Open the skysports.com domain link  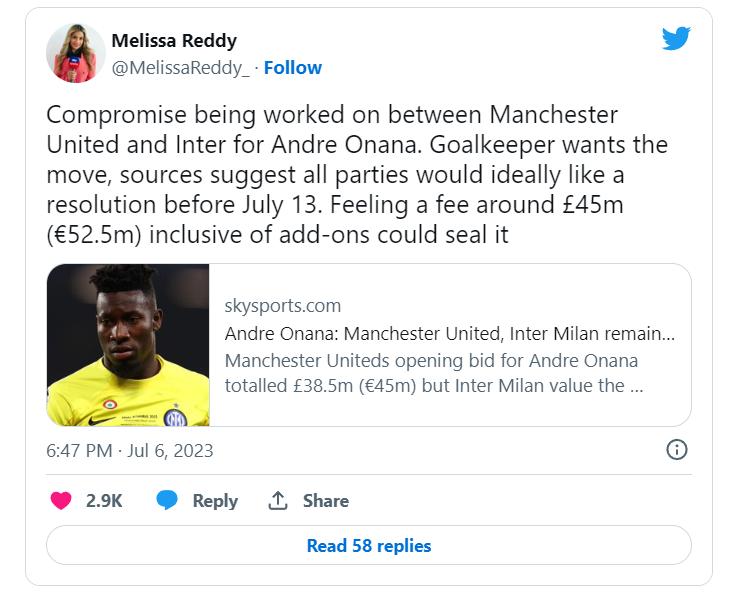(283, 306)
